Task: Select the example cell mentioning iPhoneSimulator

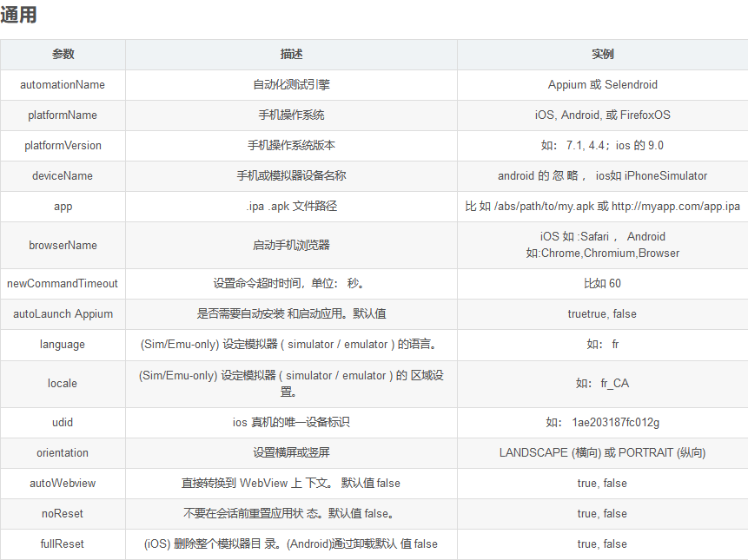Action: [603, 176]
